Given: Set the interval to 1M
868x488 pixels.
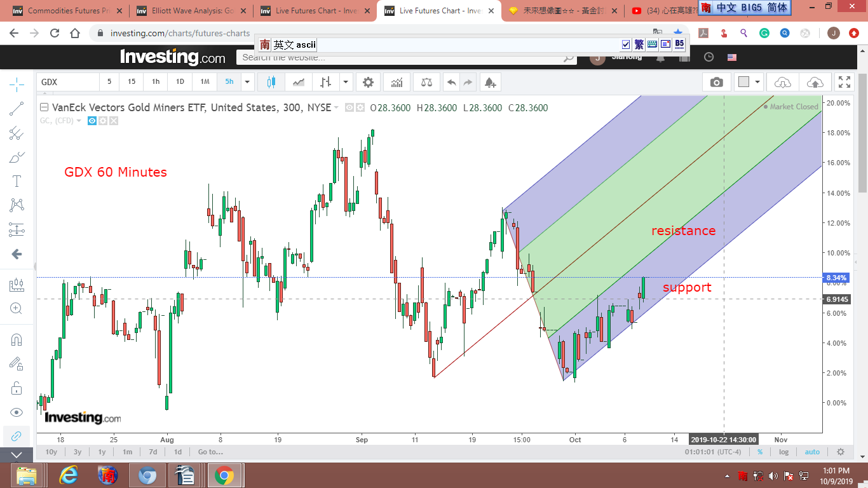Looking at the screenshot, I should (205, 82).
